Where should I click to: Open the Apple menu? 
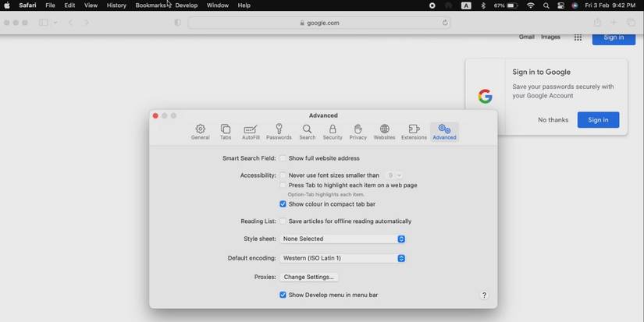[7, 5]
